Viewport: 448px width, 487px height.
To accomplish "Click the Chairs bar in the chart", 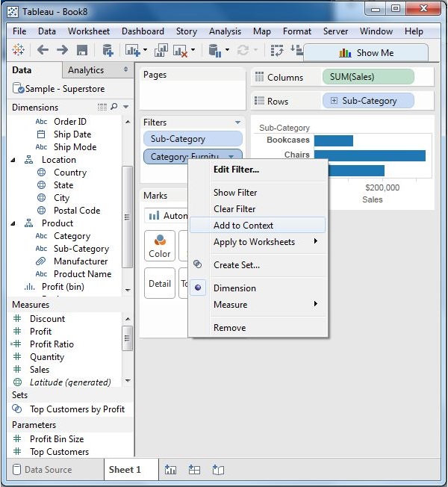I will point(369,155).
